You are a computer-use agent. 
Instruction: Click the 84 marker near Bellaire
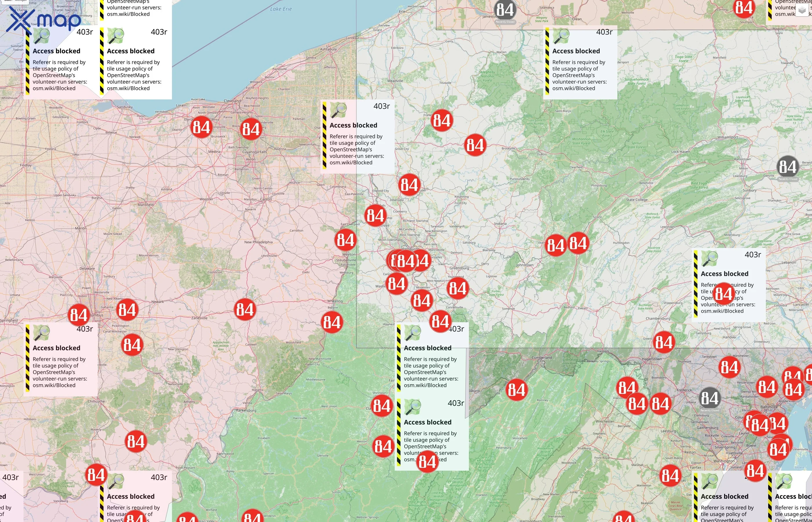pyautogui.click(x=332, y=322)
